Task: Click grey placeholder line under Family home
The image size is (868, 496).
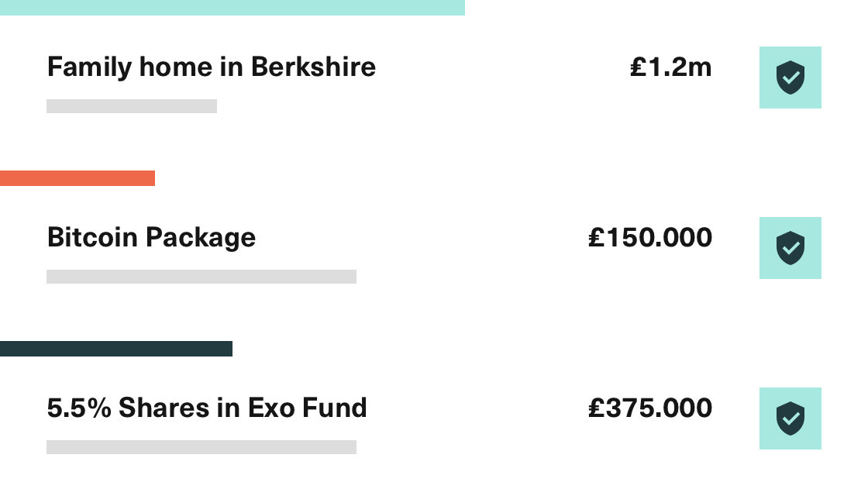Action: 132,106
